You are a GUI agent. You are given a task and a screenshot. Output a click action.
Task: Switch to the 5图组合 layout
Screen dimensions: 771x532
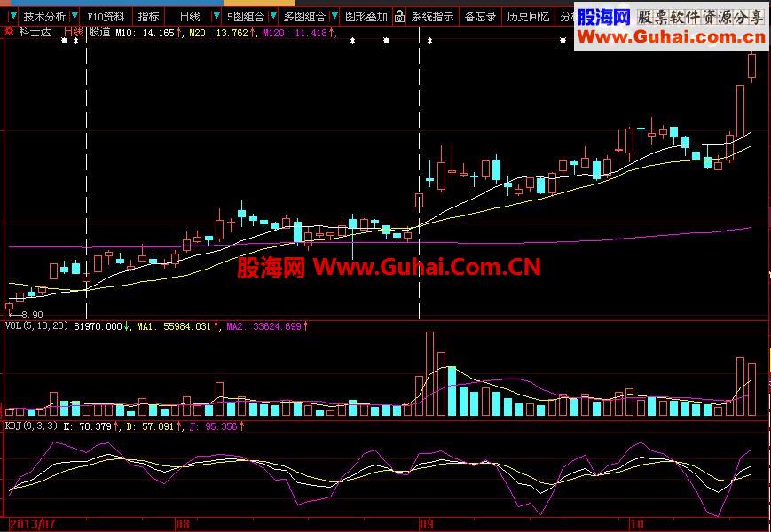point(246,17)
